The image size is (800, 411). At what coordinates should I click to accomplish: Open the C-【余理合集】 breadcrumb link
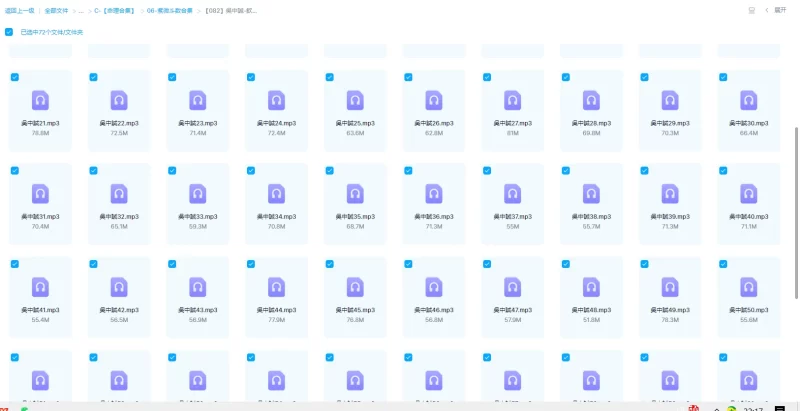click(x=114, y=10)
